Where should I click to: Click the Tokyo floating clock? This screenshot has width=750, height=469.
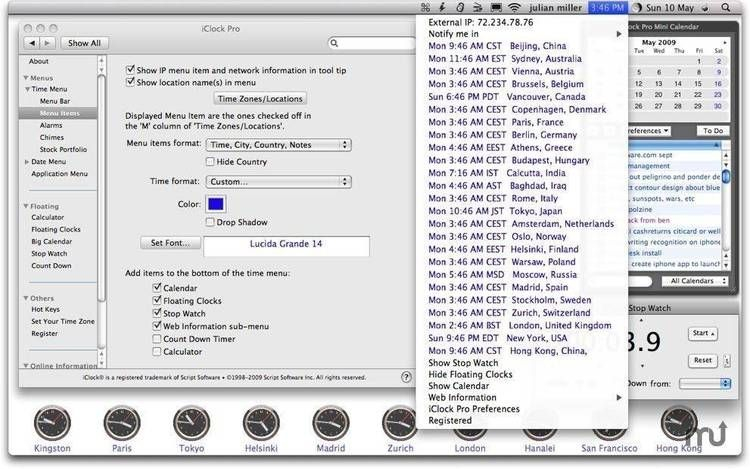191,423
